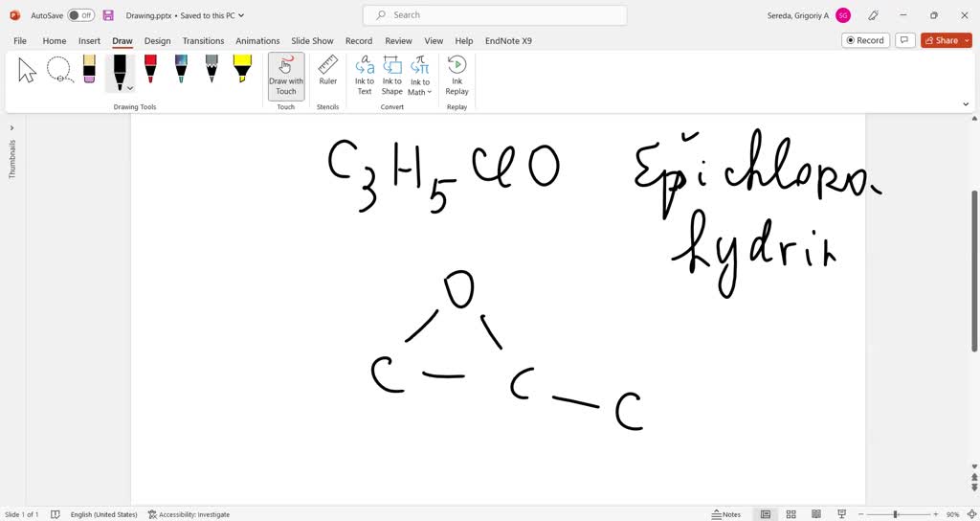Open file name save-location dropdown
This screenshot has height=521, width=980.
pyautogui.click(x=241, y=15)
